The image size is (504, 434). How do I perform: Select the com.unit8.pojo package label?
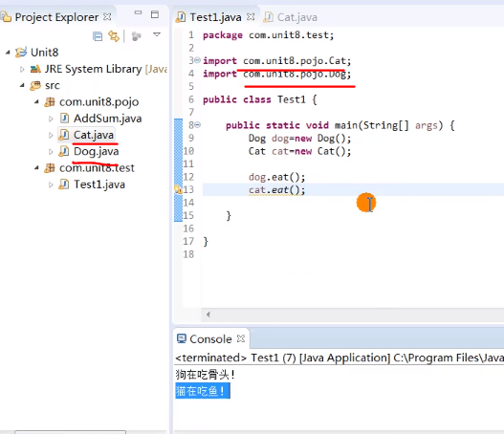[99, 102]
